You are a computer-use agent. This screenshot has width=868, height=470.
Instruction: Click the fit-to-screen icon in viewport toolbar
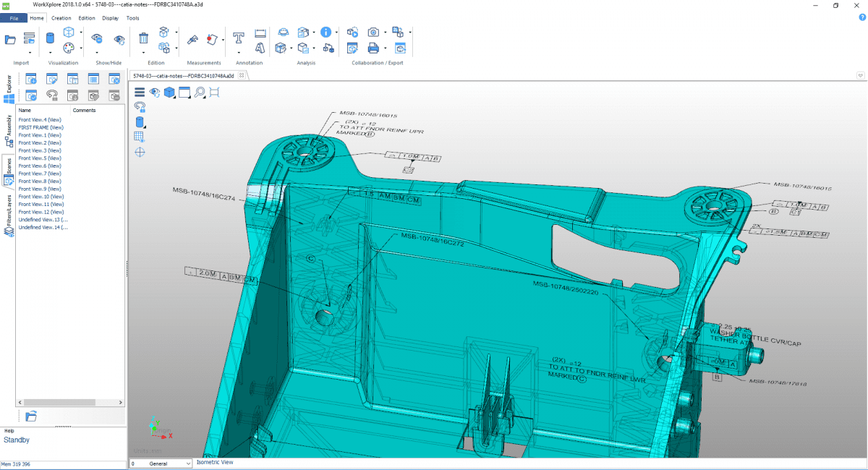click(213, 92)
